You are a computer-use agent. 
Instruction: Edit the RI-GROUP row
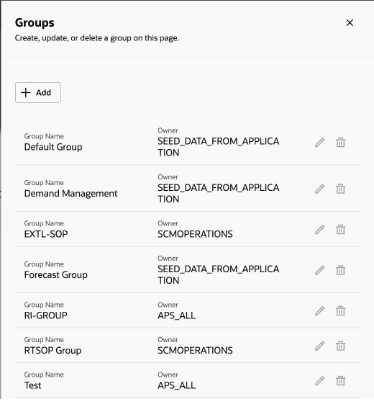(320, 311)
